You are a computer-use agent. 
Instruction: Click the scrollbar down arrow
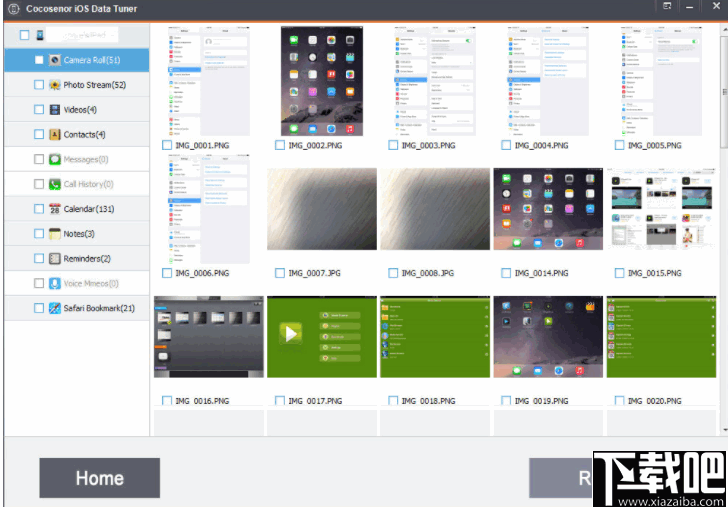(724, 431)
